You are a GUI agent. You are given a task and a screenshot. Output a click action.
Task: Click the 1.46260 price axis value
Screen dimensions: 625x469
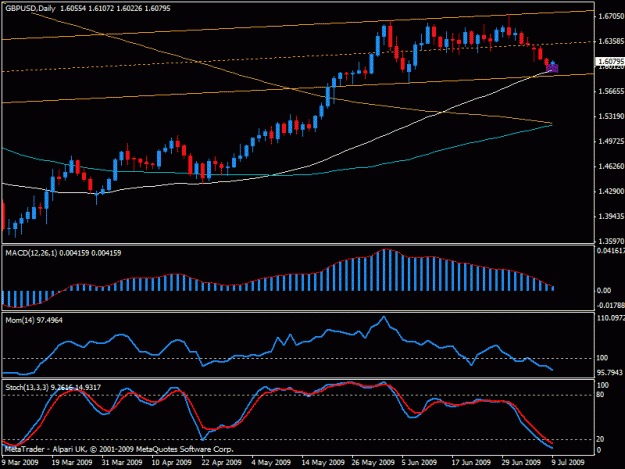pyautogui.click(x=611, y=166)
